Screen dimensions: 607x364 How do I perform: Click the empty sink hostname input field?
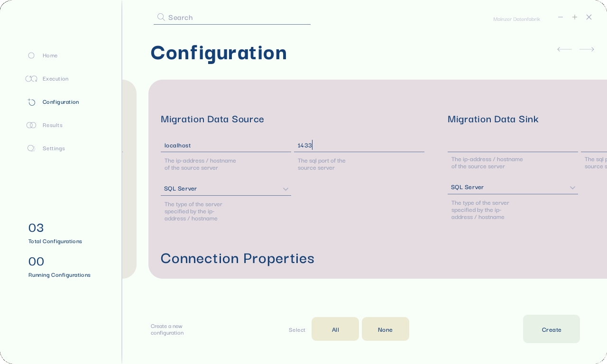coord(513,146)
